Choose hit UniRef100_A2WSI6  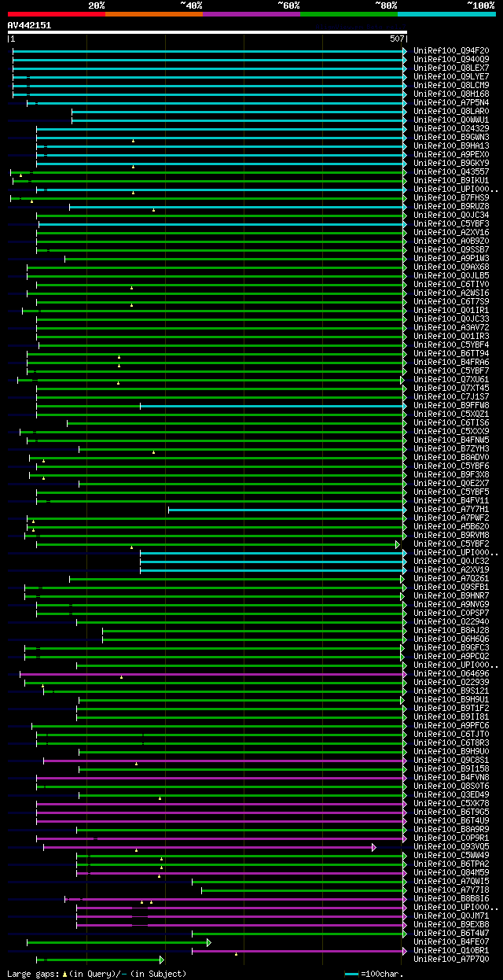pyautogui.click(x=450, y=293)
